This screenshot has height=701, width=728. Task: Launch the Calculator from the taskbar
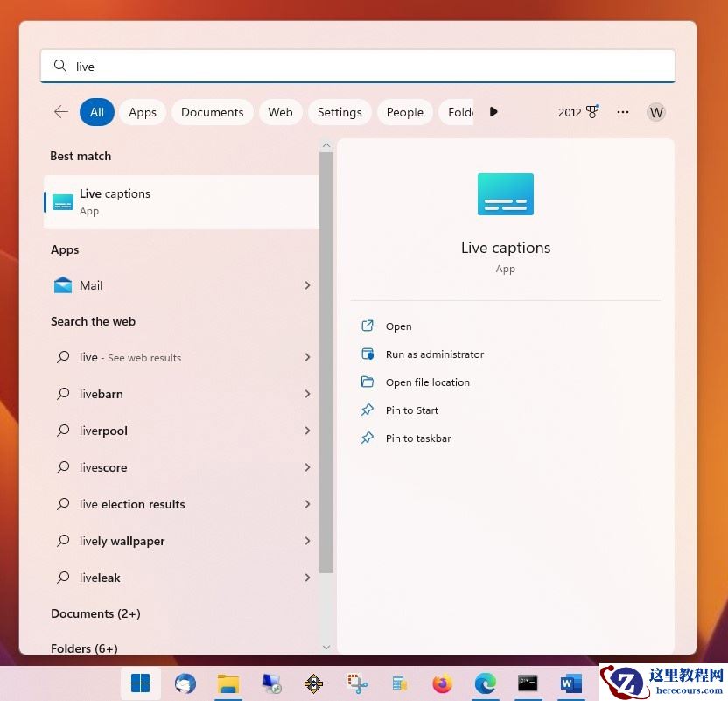[399, 683]
